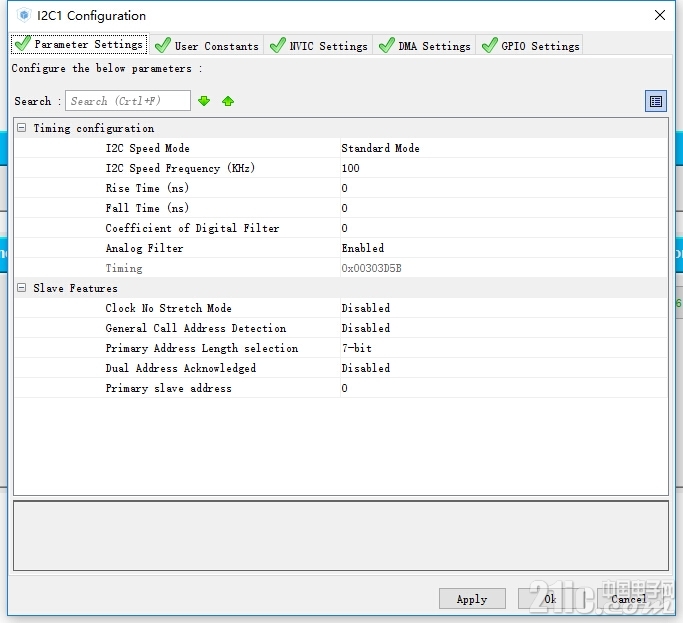Select the Fall Time (ns) label
The width and height of the screenshot is (683, 623).
coord(147,208)
